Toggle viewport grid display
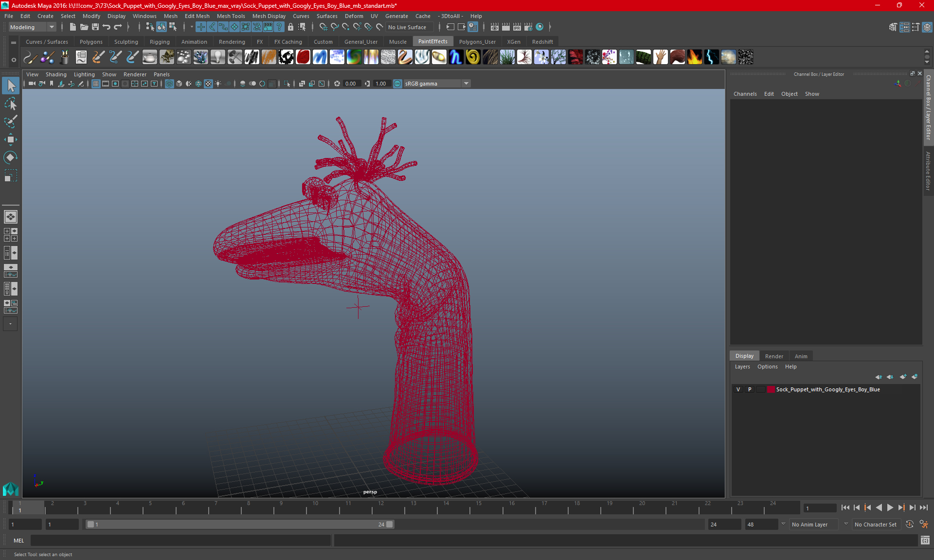The width and height of the screenshot is (934, 560). pos(96,84)
